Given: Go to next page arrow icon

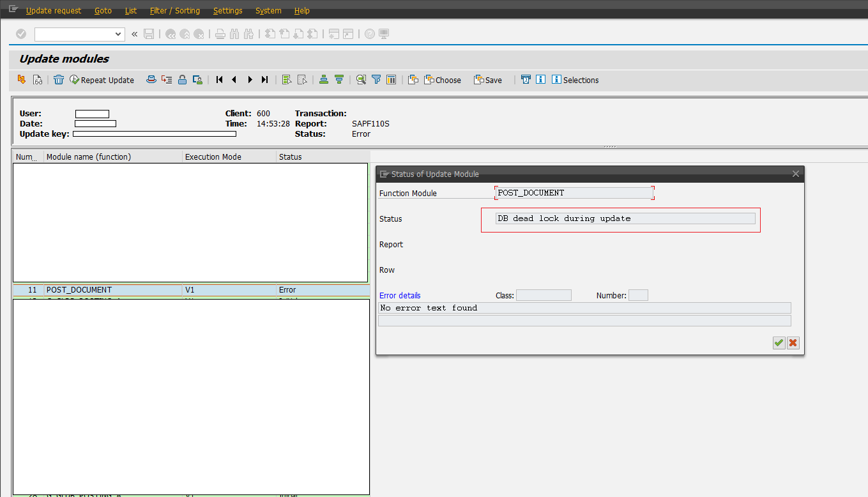Looking at the screenshot, I should (x=250, y=80).
